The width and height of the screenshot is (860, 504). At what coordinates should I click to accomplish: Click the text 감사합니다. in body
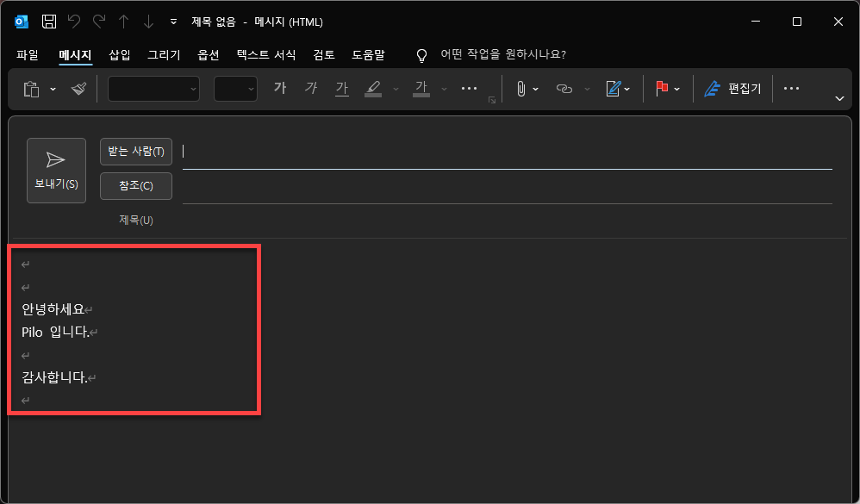click(x=55, y=377)
